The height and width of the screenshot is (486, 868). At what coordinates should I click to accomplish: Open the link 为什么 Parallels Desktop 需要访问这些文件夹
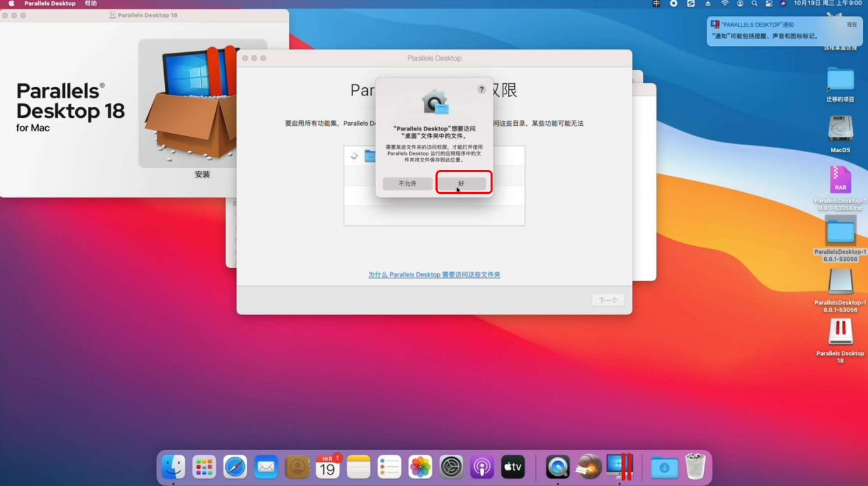[x=434, y=275]
